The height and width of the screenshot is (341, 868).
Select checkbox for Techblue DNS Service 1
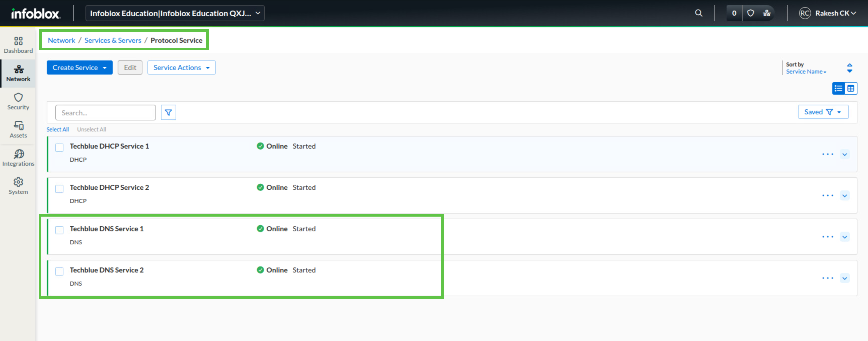click(x=59, y=230)
